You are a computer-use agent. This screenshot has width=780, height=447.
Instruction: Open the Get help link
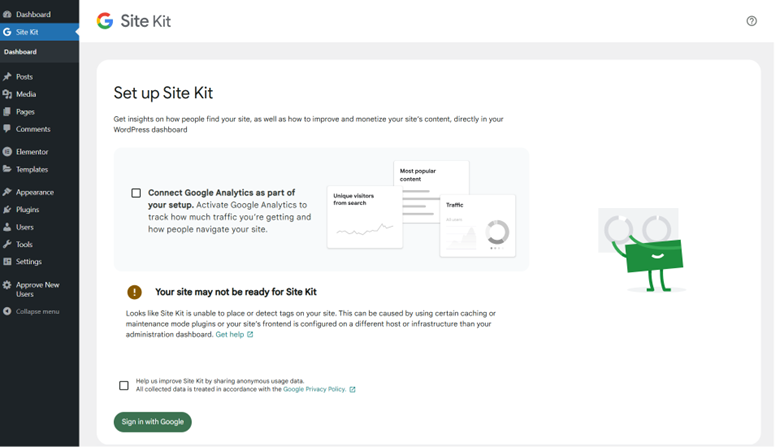(230, 335)
